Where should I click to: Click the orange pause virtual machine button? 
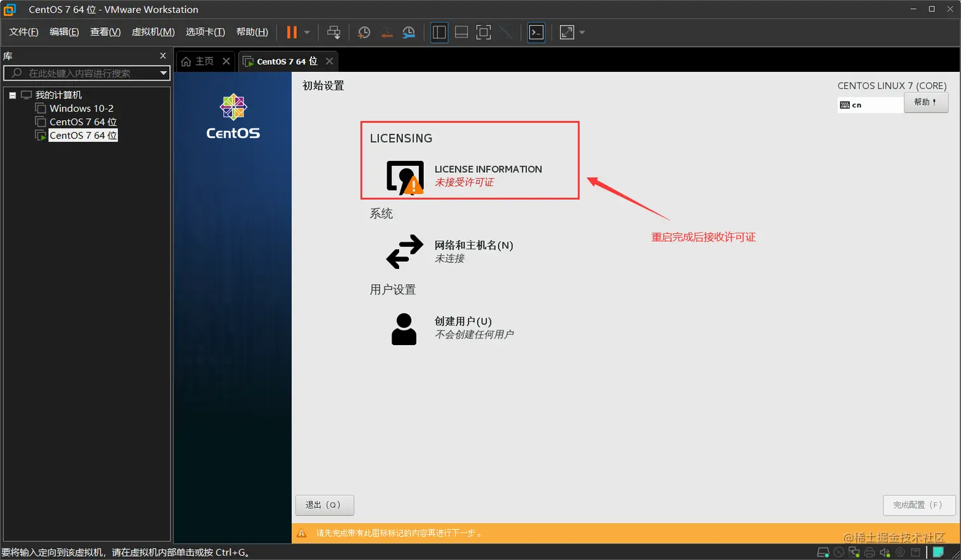click(x=292, y=32)
